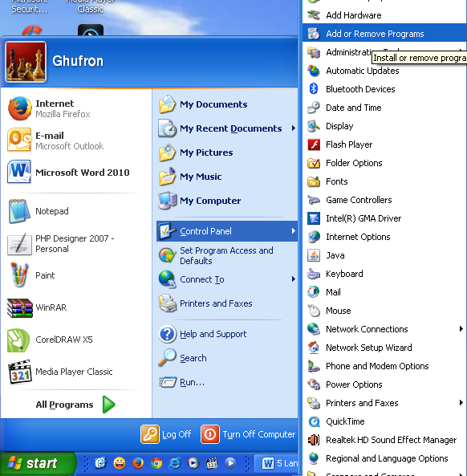Open Mail settings
Viewport: 467px width, 476px height.
(384, 292)
